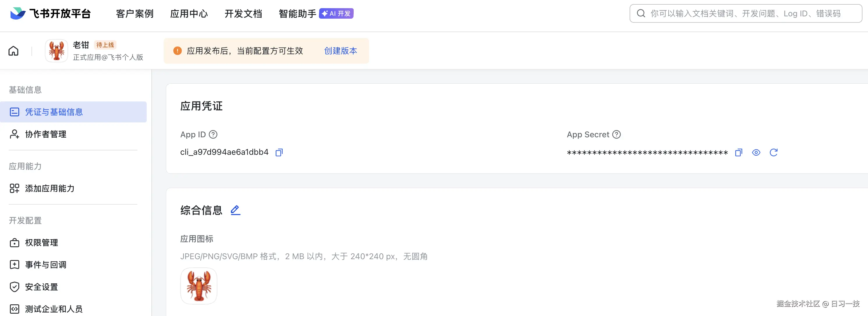868x316 pixels.
Task: Open 开发文档 in top navigation
Action: tap(243, 13)
